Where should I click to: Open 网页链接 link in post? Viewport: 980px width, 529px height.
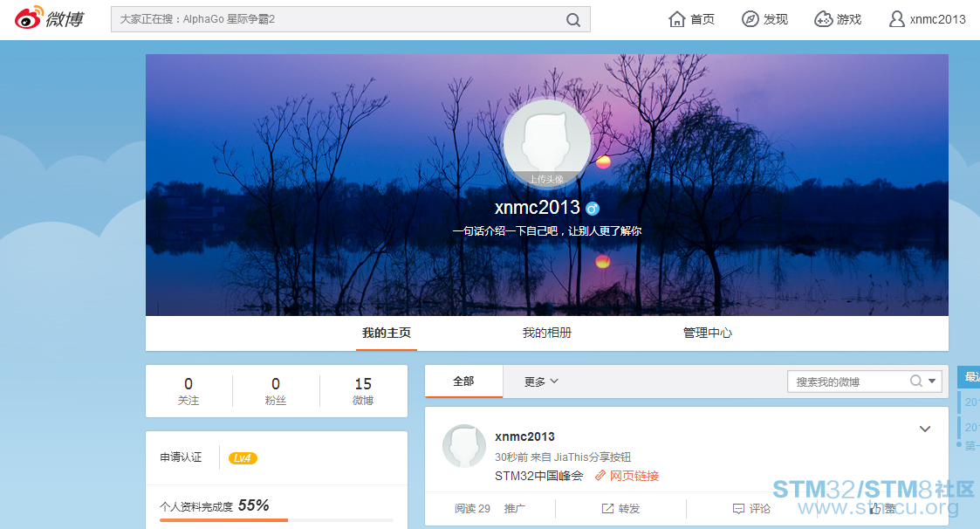pos(627,476)
